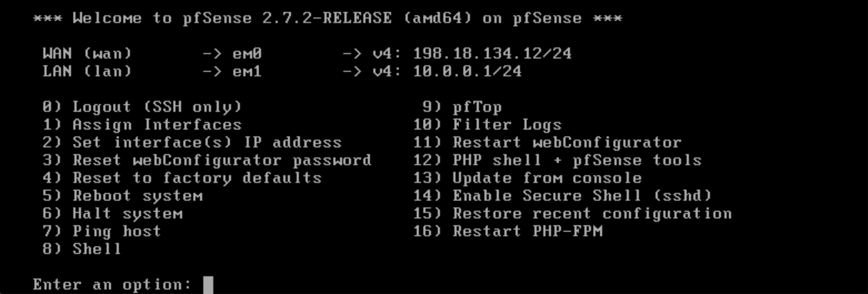868x294 pixels.
Task: Click the WAN IP address 198.18.134.12/24
Action: tap(492, 54)
